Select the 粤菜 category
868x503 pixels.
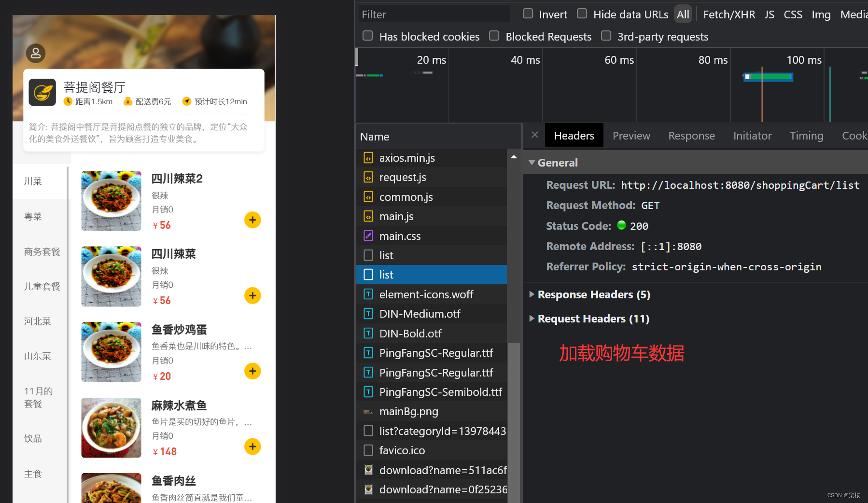tap(33, 217)
